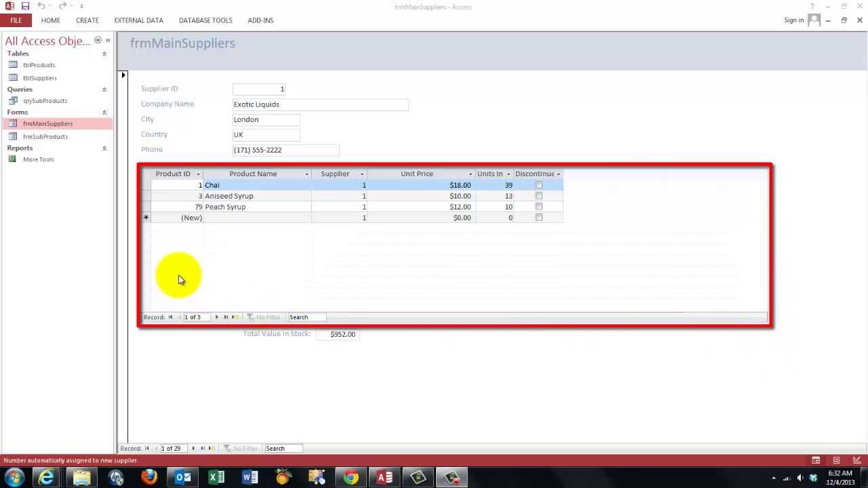This screenshot has width=868, height=488.
Task: Open Product Name column filter dropdown
Action: point(307,174)
